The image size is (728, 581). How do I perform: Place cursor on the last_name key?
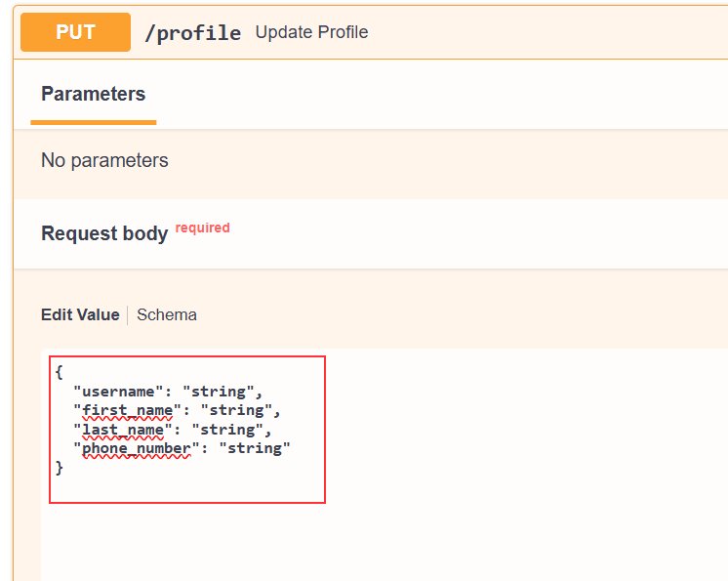(123, 430)
